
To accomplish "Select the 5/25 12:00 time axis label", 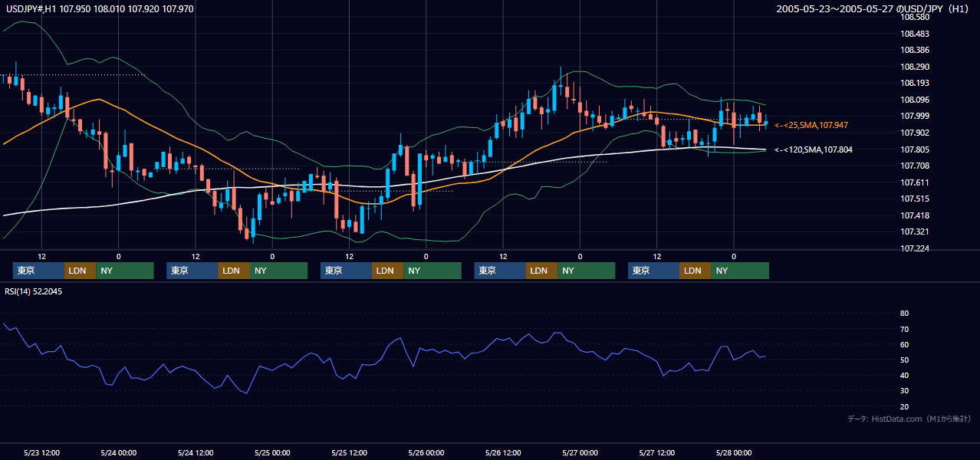I will [x=349, y=452].
